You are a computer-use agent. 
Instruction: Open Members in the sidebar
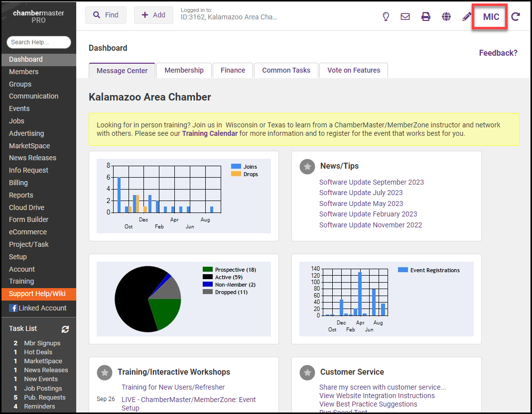point(24,72)
